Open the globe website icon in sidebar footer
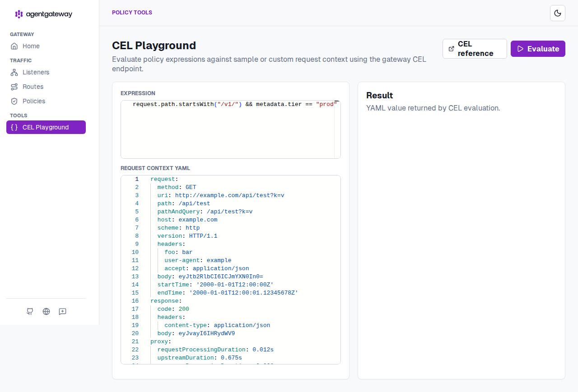The height and width of the screenshot is (392, 578). 46,311
